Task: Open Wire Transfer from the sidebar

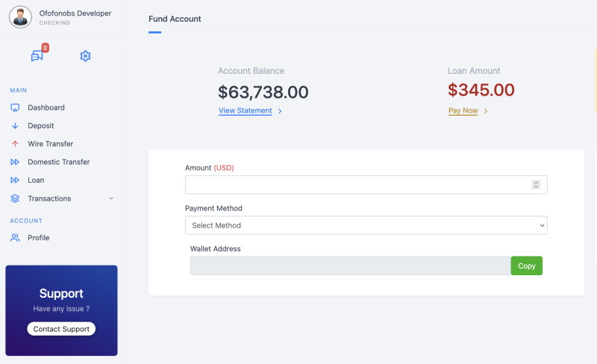Action: (x=50, y=144)
